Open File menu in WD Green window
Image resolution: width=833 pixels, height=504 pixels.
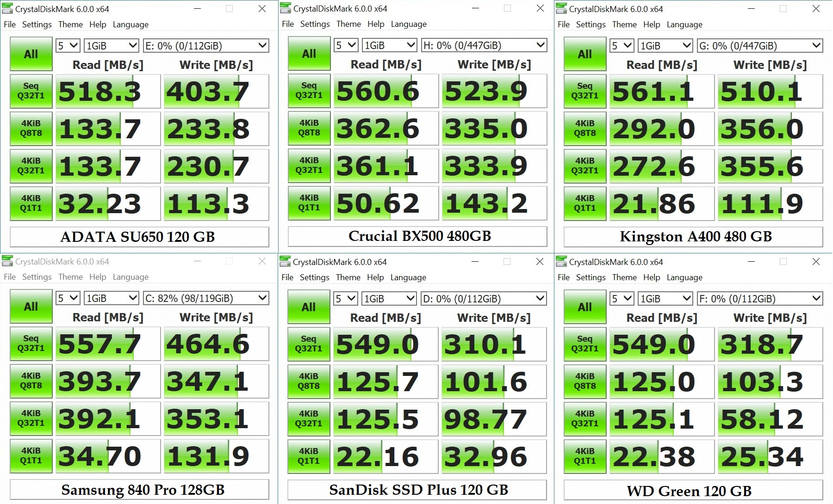tap(564, 277)
